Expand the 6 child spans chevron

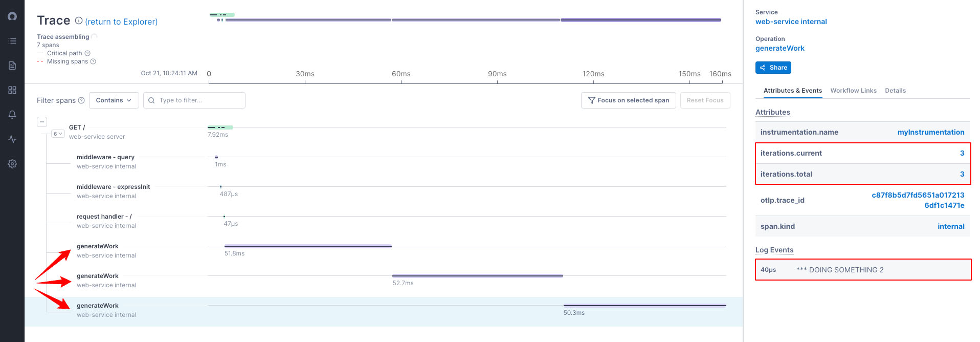58,134
